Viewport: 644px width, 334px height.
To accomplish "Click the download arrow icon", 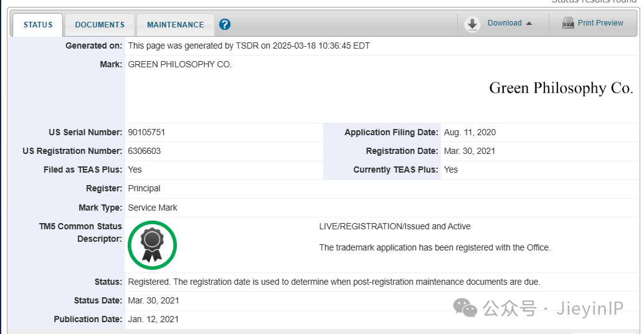I will (472, 24).
